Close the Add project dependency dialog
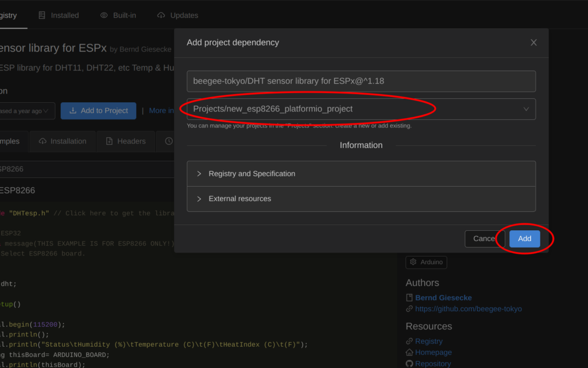This screenshot has width=588, height=368. [x=533, y=42]
